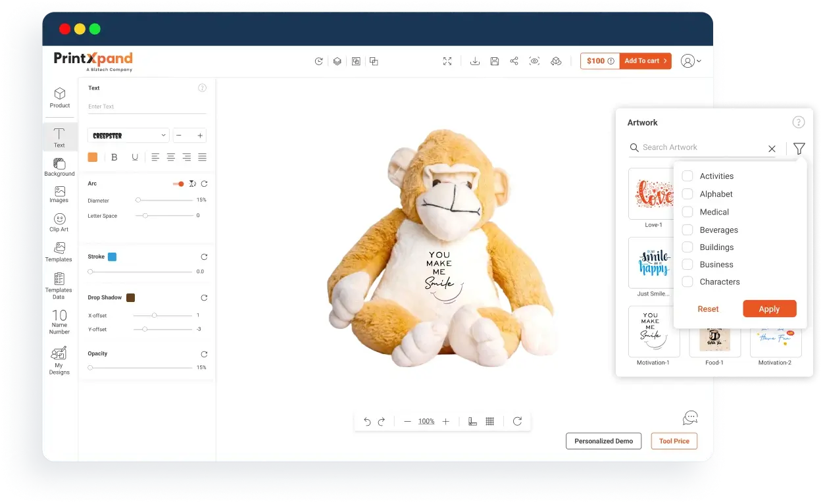This screenshot has width=823, height=504.
Task: Toggle the Arc switch
Action: pyautogui.click(x=178, y=184)
